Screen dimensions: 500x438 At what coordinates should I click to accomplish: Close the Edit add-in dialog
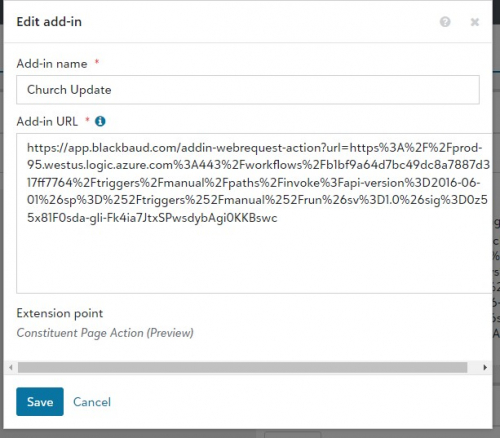(x=475, y=22)
